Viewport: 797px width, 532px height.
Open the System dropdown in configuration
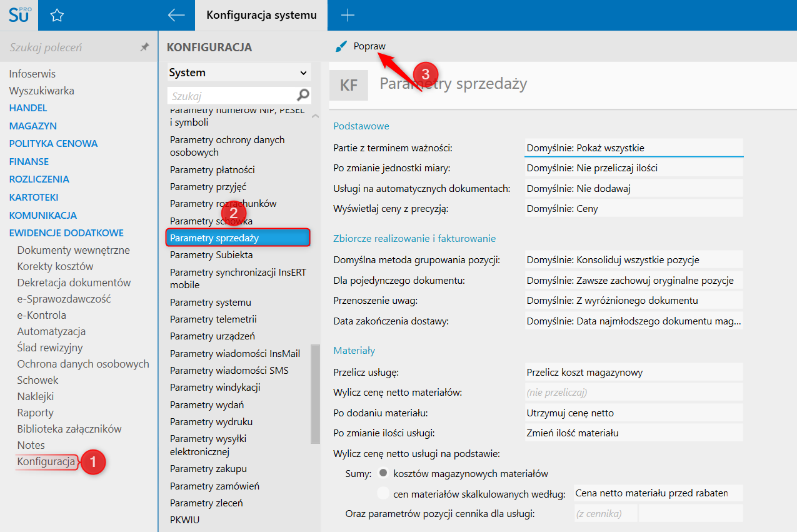239,73
